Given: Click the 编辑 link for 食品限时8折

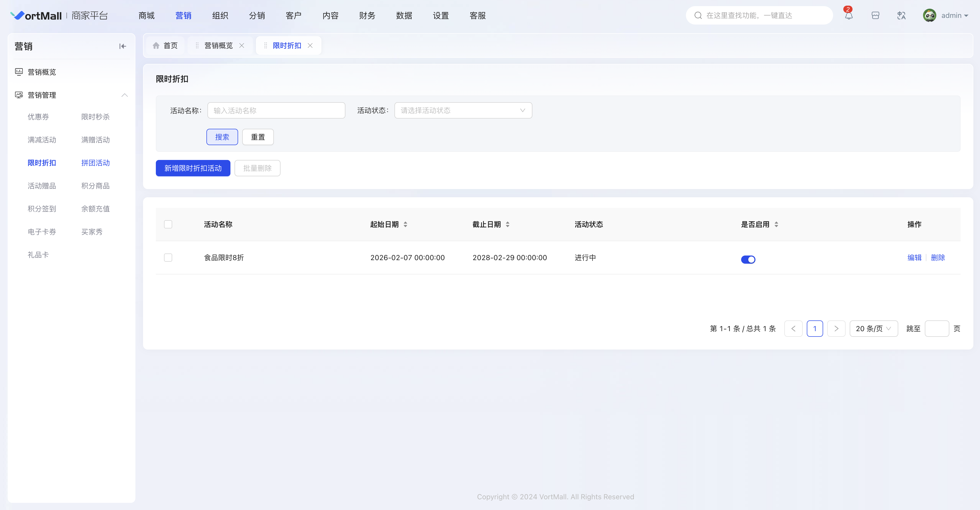Looking at the screenshot, I should coord(914,258).
